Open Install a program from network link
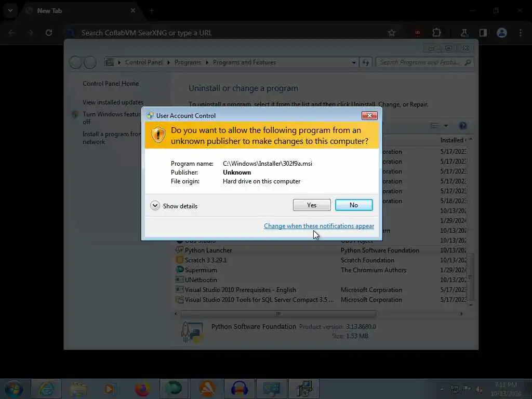 click(111, 138)
